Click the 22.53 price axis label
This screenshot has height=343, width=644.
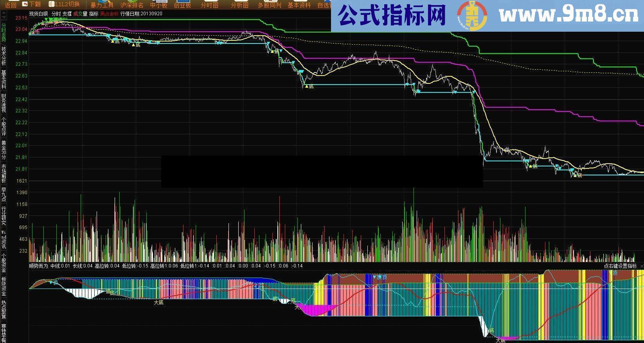21,88
